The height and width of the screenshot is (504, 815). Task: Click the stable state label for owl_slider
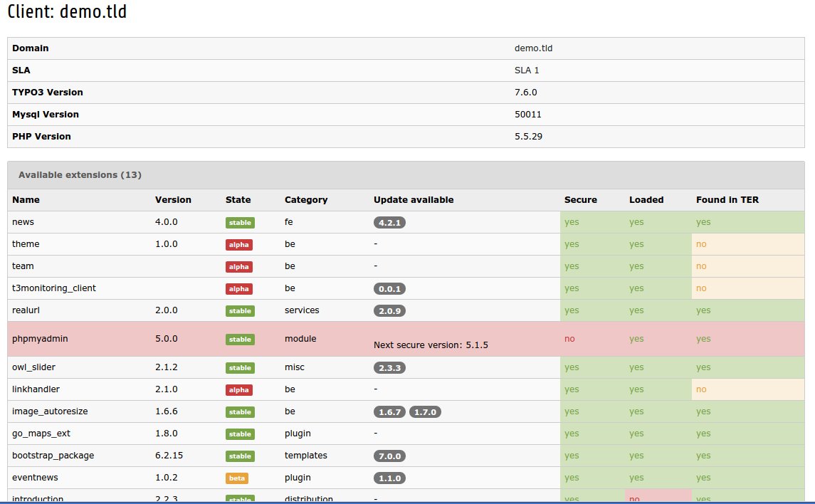(x=240, y=368)
